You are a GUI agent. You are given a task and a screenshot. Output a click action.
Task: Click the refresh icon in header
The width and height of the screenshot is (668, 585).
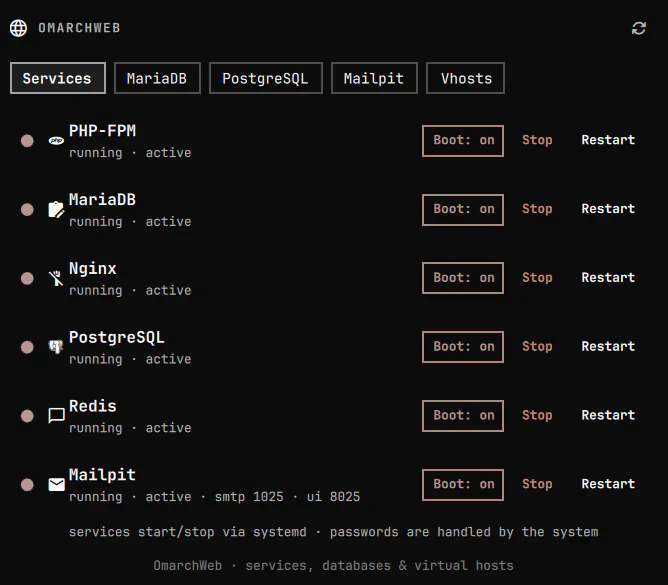(x=639, y=28)
